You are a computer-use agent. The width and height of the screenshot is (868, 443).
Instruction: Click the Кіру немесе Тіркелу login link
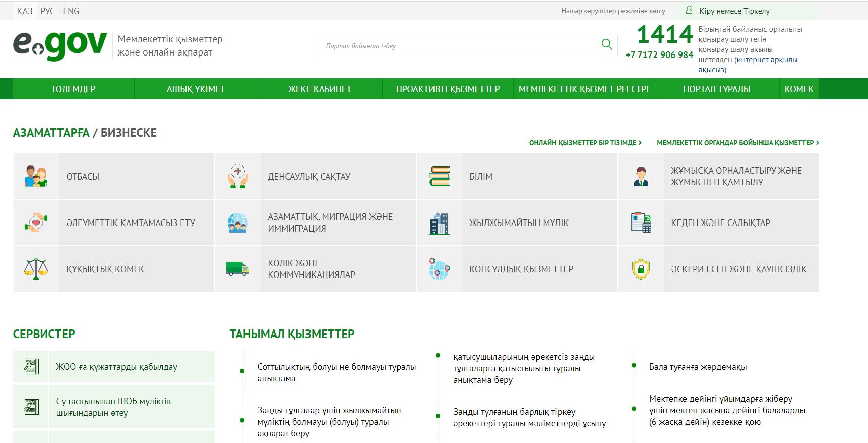pos(734,11)
